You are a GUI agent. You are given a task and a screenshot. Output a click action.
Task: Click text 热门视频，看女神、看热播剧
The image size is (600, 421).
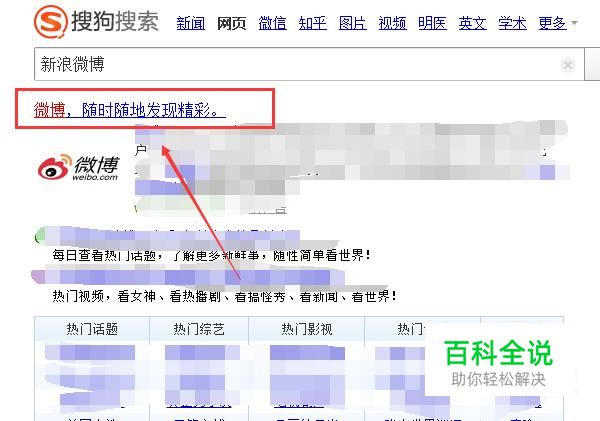[137, 296]
